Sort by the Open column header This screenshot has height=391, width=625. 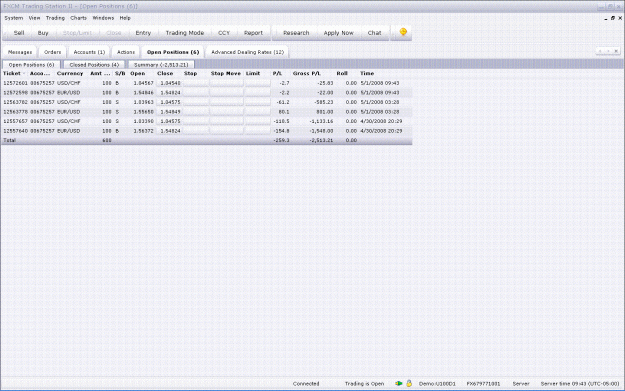[138, 74]
